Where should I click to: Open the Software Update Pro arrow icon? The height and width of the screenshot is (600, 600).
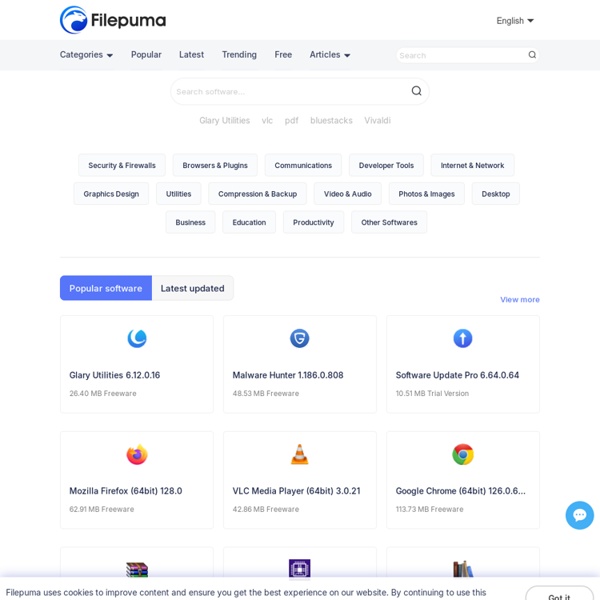click(x=463, y=338)
